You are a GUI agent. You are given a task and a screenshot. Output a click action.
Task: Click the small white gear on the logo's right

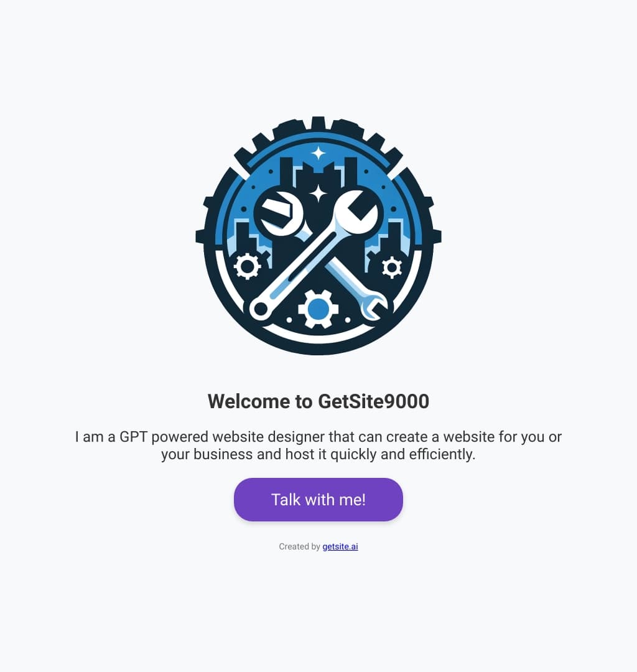click(x=391, y=268)
